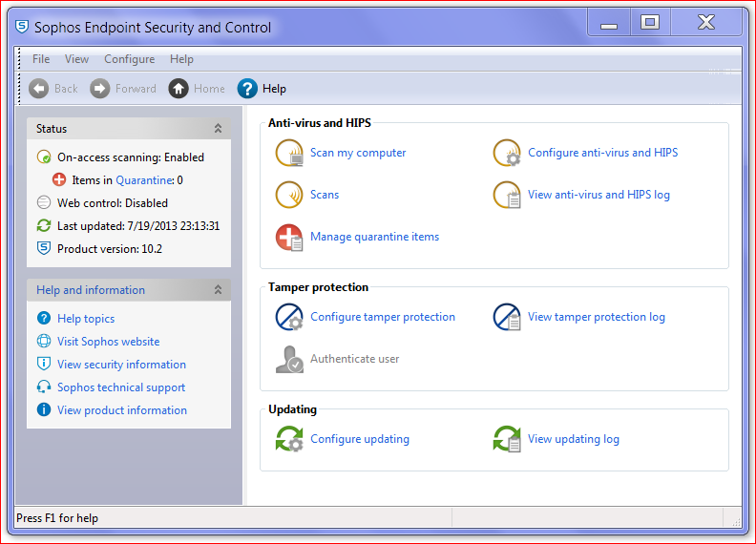This screenshot has width=756, height=544.
Task: Open the Manage quarantine items link
Action: [x=374, y=237]
